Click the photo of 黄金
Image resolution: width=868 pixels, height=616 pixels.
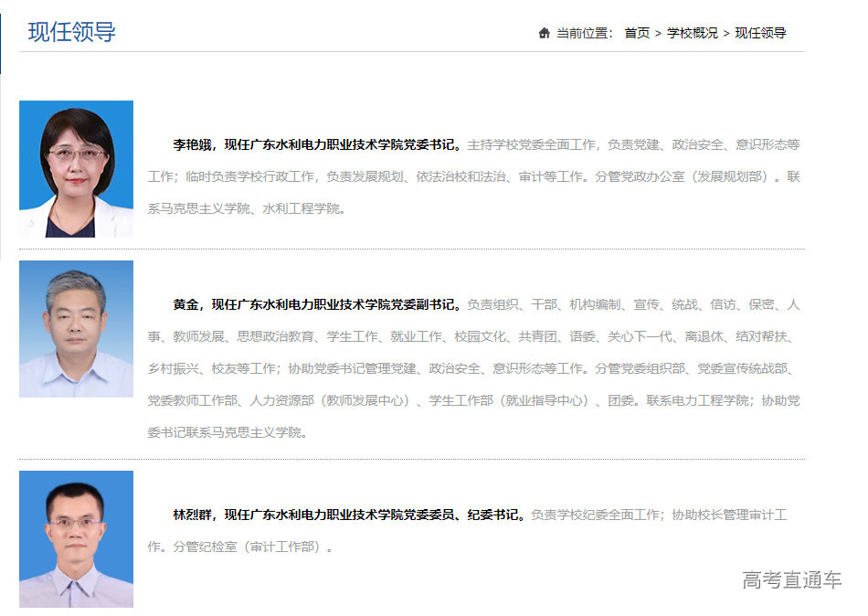pyautogui.click(x=76, y=330)
